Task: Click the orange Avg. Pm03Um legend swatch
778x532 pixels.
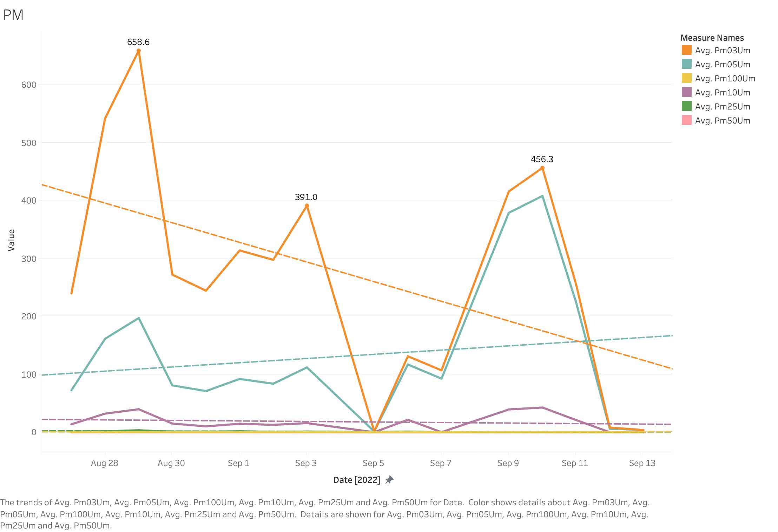Action: pyautogui.click(x=686, y=50)
